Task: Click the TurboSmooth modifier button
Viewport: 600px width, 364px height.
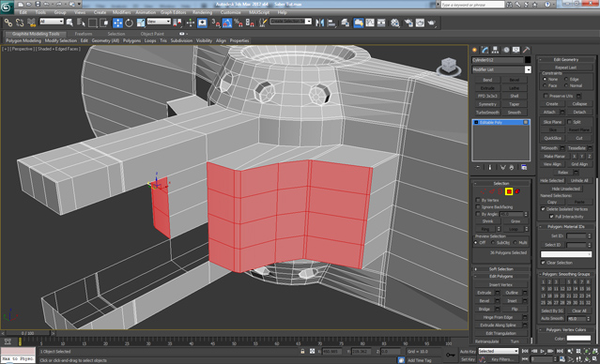Action: click(x=487, y=113)
